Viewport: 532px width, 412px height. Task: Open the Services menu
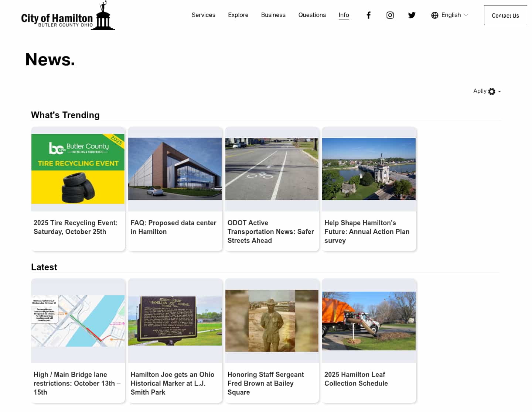click(x=203, y=15)
